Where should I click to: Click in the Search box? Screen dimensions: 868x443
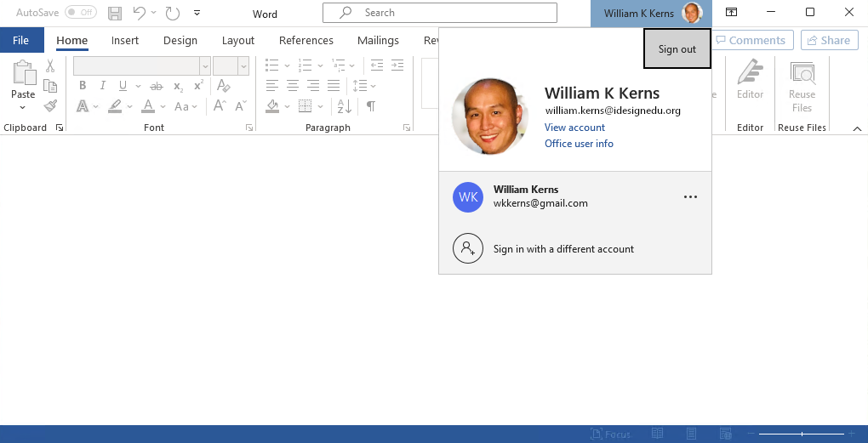(x=440, y=12)
